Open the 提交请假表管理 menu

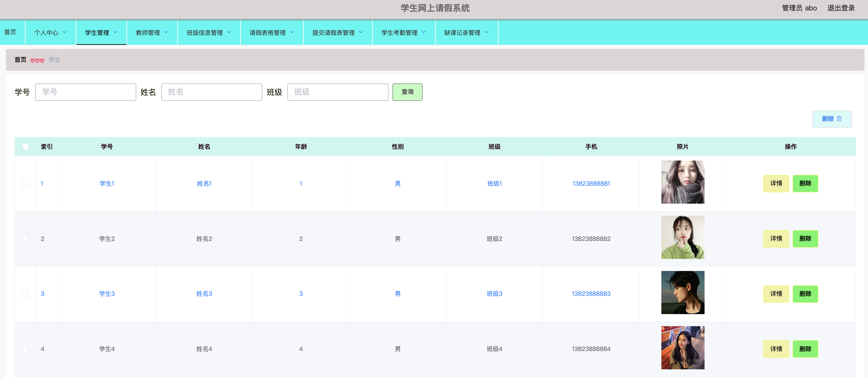click(x=337, y=33)
